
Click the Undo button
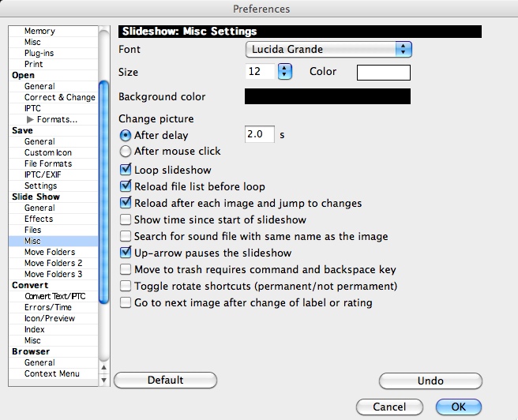(x=430, y=381)
